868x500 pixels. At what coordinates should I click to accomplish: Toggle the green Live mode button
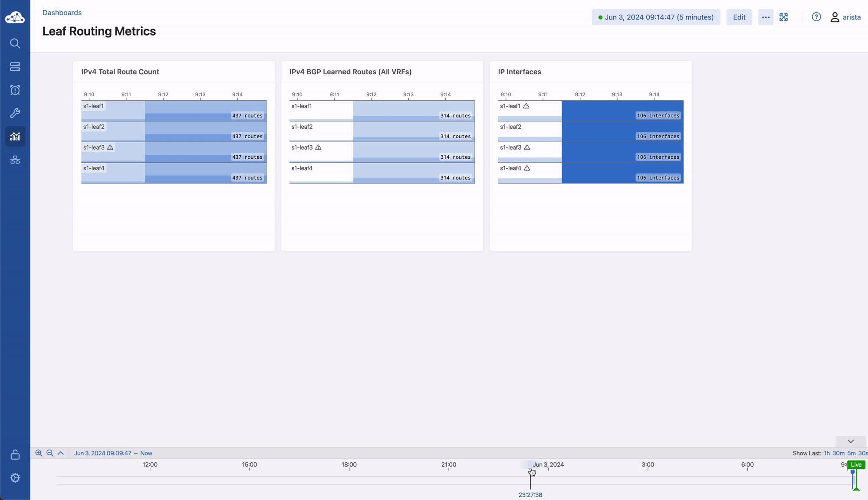point(856,464)
